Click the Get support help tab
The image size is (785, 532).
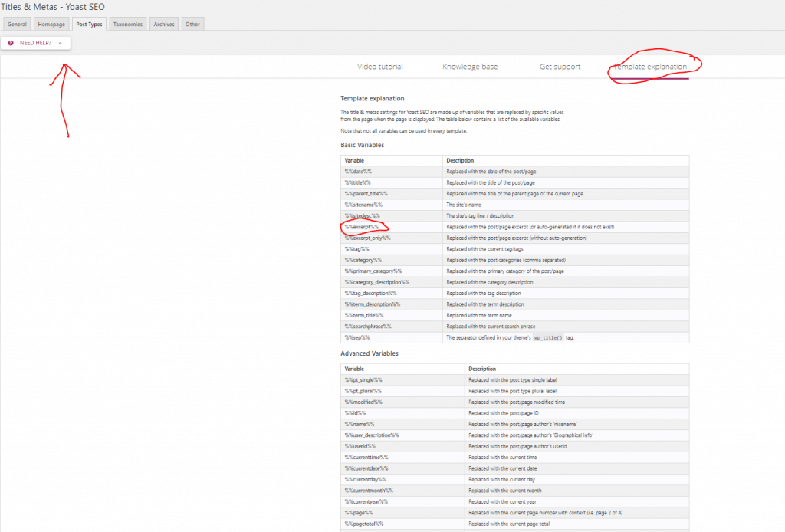560,67
